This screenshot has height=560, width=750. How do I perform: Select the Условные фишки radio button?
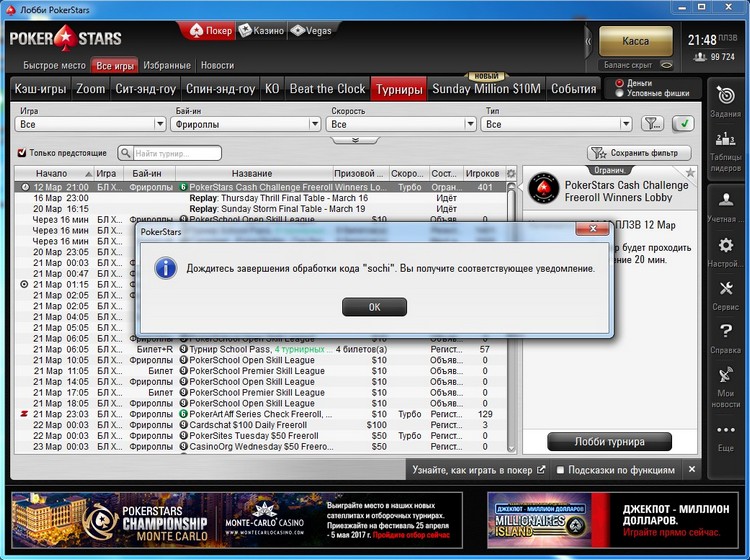click(619, 93)
